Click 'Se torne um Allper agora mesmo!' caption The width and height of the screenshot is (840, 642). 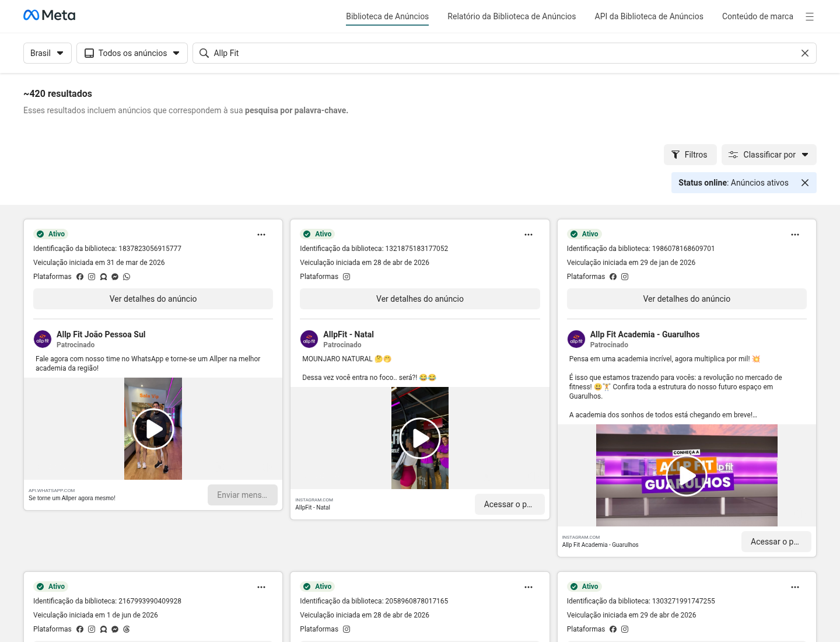pos(72,498)
